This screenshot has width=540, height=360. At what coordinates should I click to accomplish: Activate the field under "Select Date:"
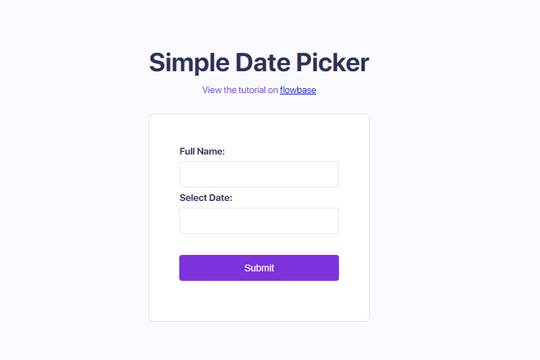pos(259,220)
